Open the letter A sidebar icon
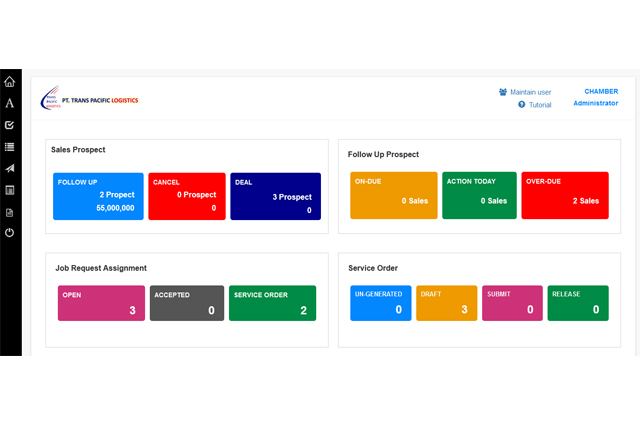Image resolution: width=640 pixels, height=426 pixels. (10, 103)
